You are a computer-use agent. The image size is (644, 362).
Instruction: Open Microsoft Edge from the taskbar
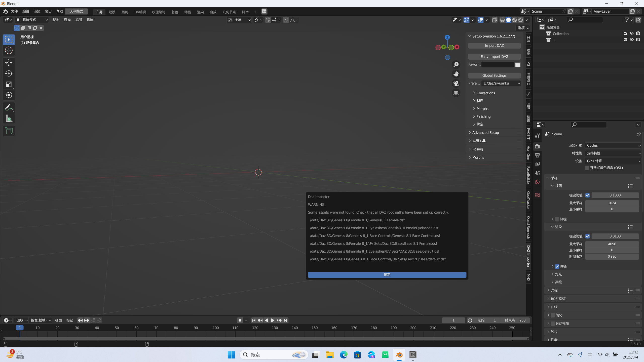point(344,355)
